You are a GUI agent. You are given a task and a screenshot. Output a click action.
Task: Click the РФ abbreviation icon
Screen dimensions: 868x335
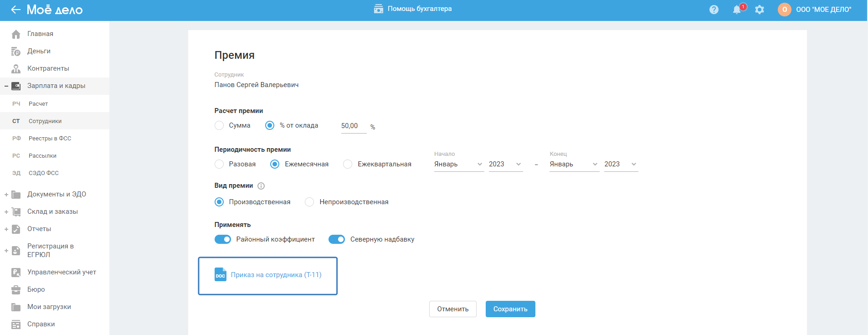pyautogui.click(x=16, y=139)
